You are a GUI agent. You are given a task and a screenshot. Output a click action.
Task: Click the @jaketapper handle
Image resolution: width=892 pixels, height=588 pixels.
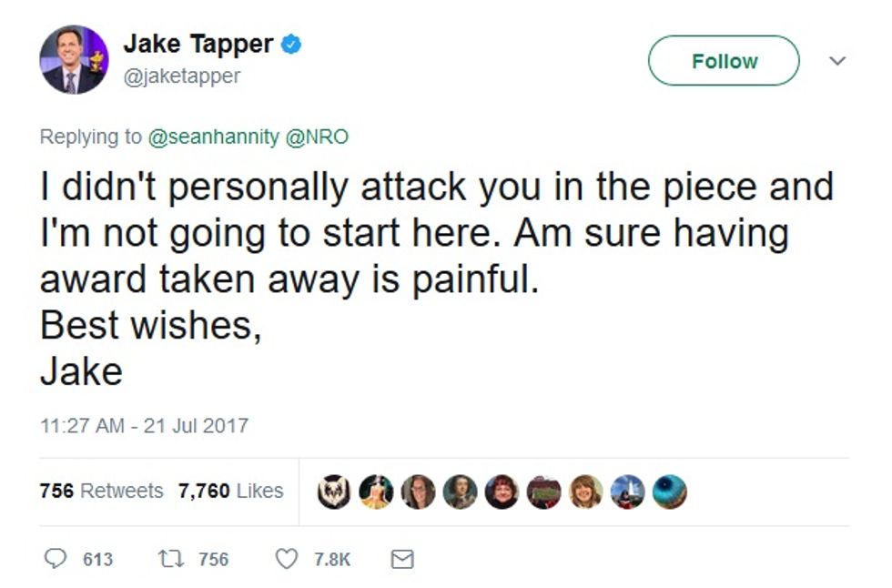(x=182, y=76)
